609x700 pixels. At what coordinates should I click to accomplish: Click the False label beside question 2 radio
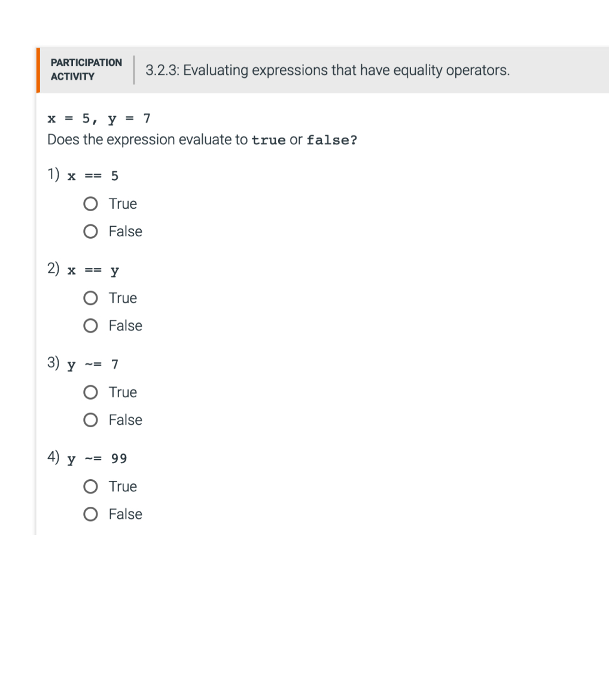click(125, 325)
